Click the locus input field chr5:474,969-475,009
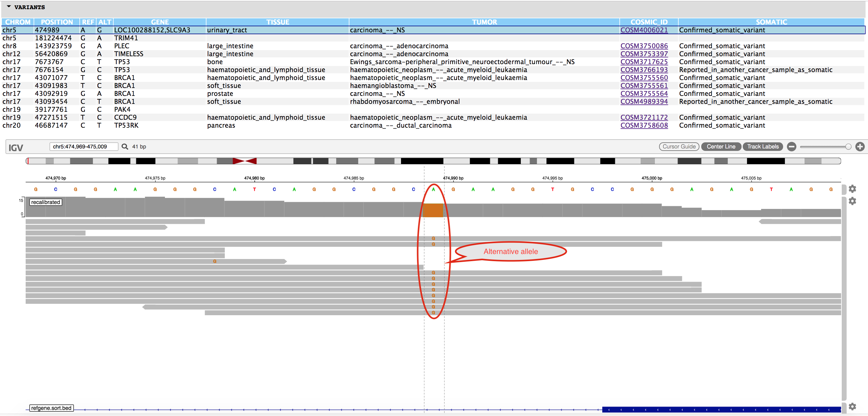This screenshot has width=868, height=416. tap(84, 147)
